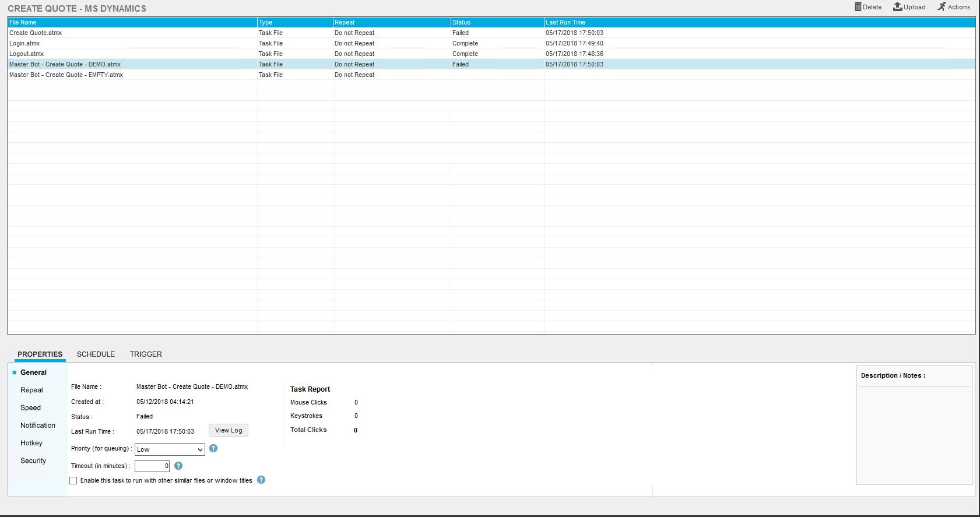
Task: Switch to the SCHEDULE tab
Action: (x=96, y=354)
